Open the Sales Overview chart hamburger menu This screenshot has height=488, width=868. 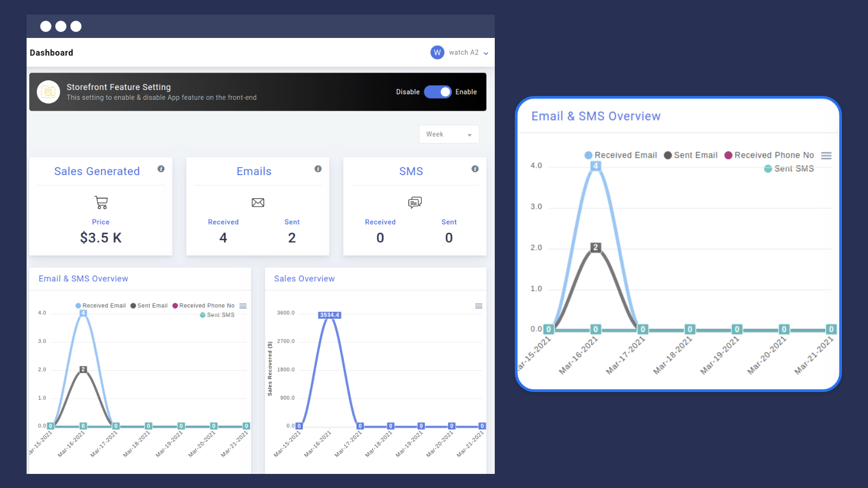click(x=478, y=306)
